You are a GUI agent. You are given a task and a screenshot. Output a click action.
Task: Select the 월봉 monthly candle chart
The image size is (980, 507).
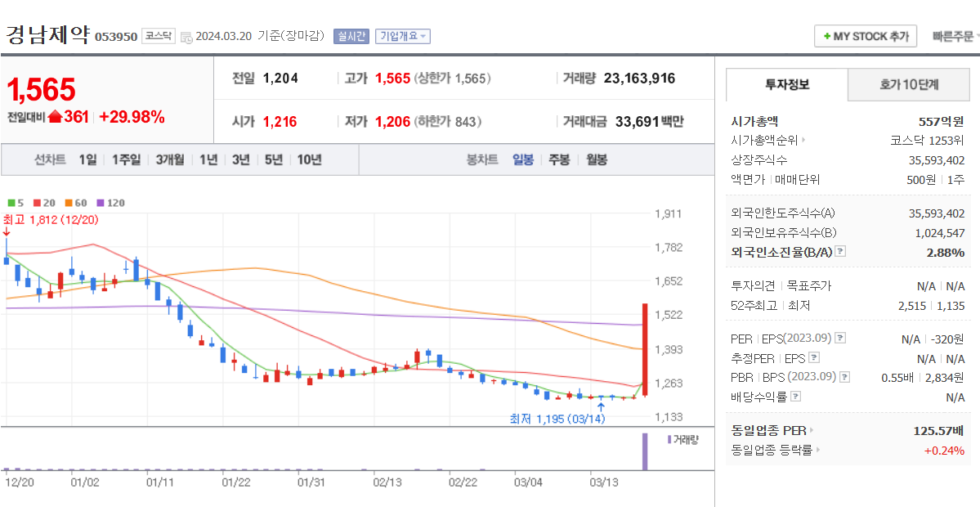pos(596,160)
